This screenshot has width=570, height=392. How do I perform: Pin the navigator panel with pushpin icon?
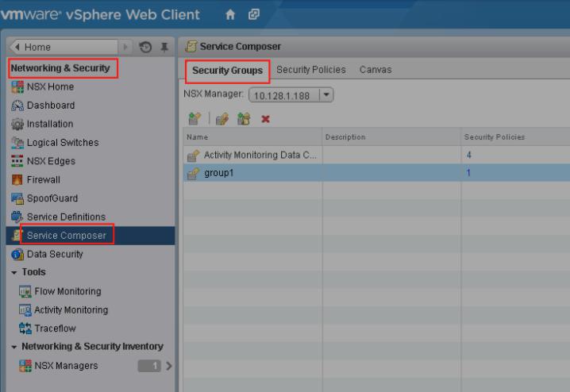click(x=164, y=47)
